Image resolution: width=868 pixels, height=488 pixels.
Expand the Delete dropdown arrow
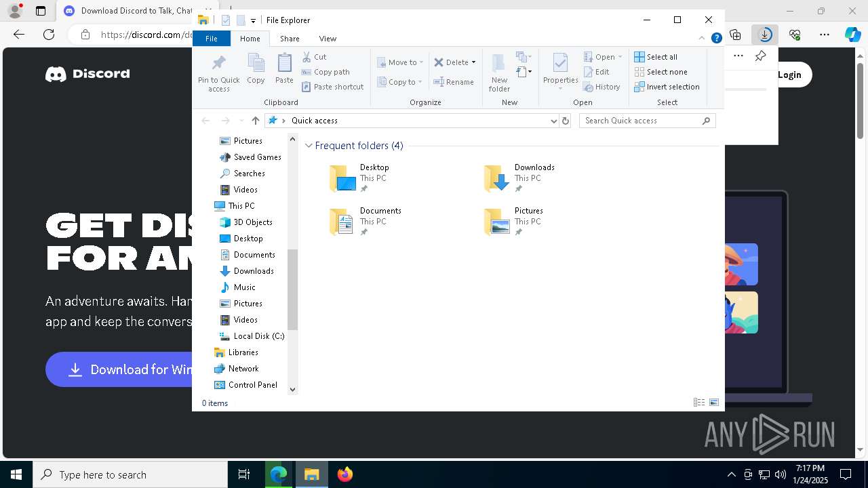[473, 62]
